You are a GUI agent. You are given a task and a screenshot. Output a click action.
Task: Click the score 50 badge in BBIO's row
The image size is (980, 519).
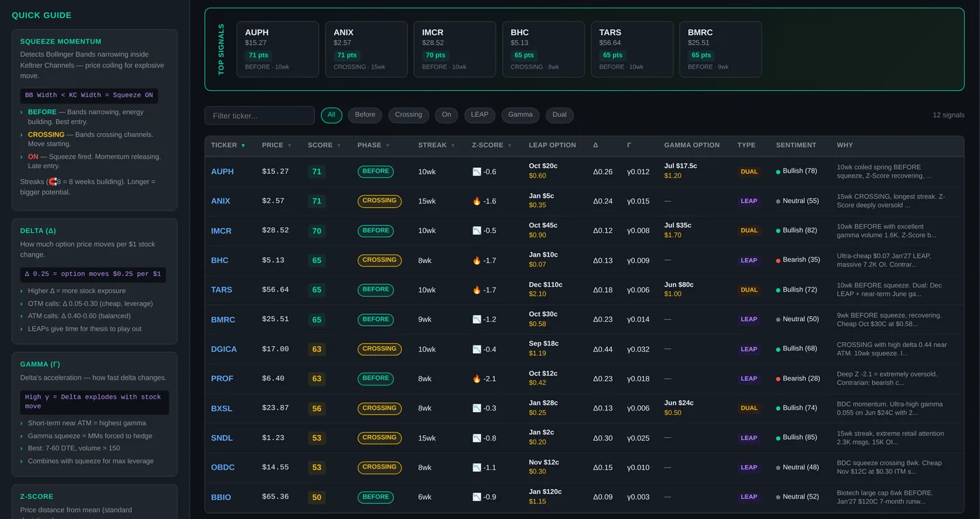(x=316, y=497)
